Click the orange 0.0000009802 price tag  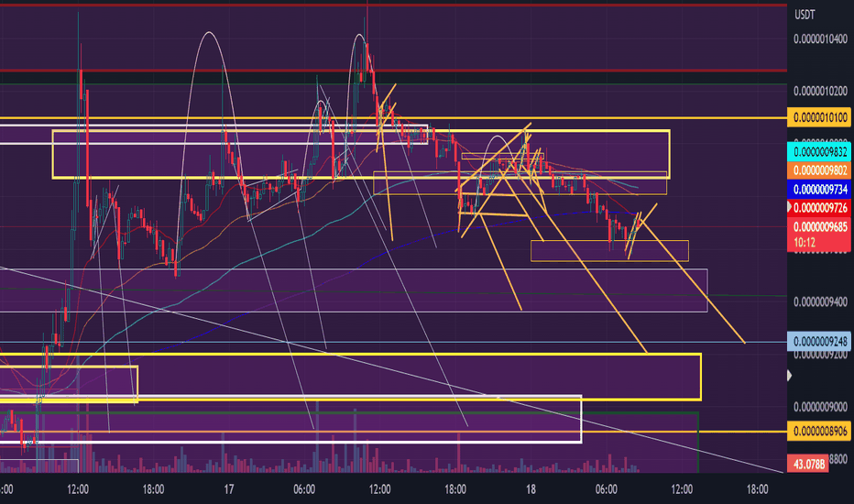pos(819,170)
